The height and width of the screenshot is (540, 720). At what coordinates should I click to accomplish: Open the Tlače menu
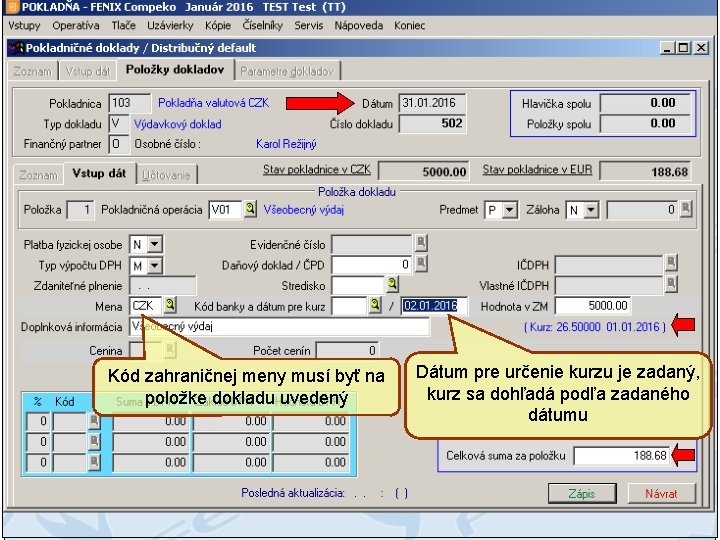click(124, 25)
